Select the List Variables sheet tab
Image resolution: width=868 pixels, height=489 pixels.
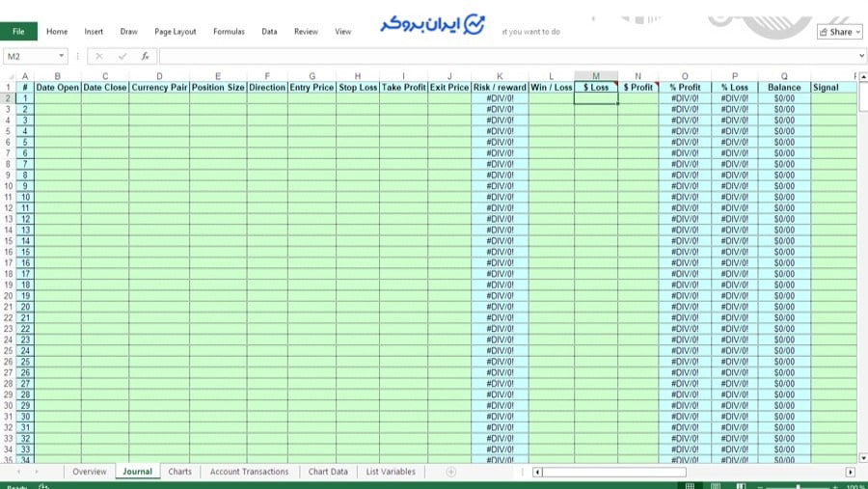pyautogui.click(x=391, y=472)
